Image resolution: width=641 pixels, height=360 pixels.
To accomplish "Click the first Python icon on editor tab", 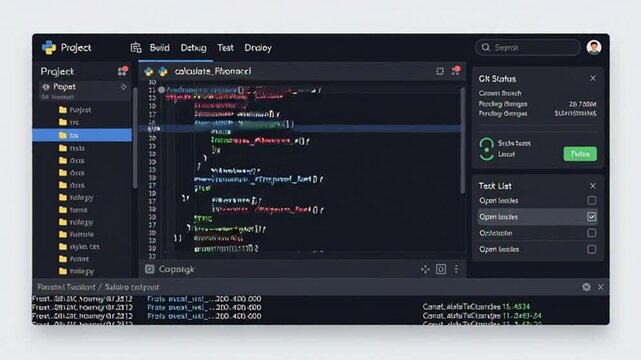I will tap(148, 72).
